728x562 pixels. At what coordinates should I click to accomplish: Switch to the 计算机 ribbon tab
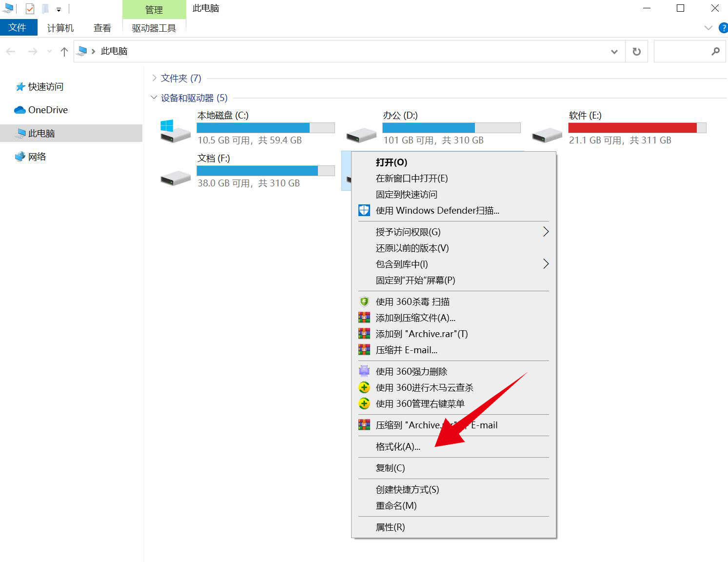[x=60, y=28]
